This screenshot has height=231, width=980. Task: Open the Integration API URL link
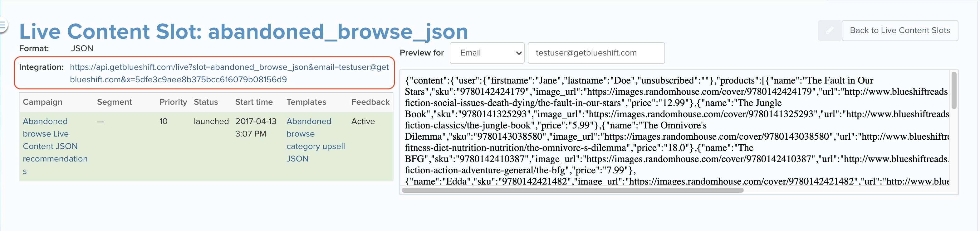[x=229, y=73]
